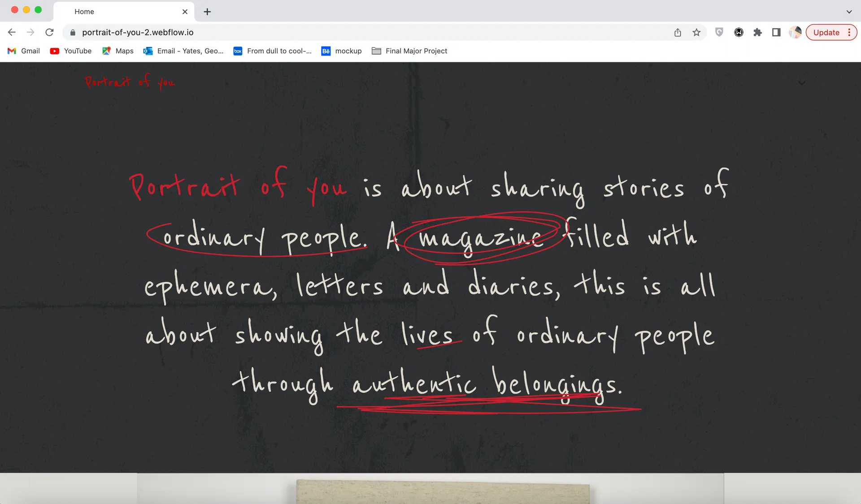
Task: Open a new tab with plus
Action: pos(207,12)
